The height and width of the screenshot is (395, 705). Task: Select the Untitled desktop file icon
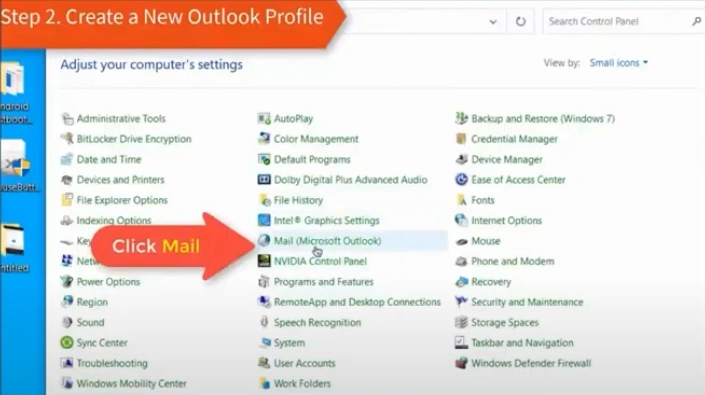(13, 241)
